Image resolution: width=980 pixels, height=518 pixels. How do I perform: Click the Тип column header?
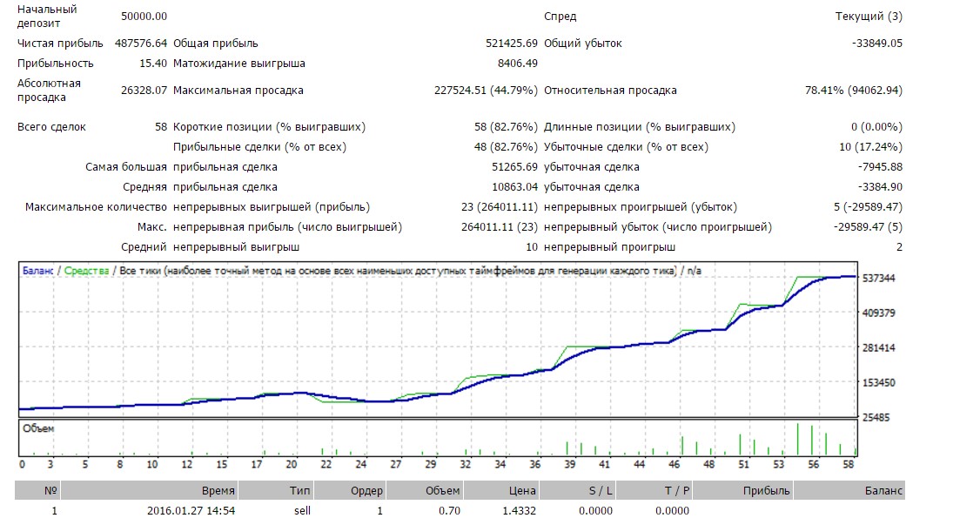point(300,491)
